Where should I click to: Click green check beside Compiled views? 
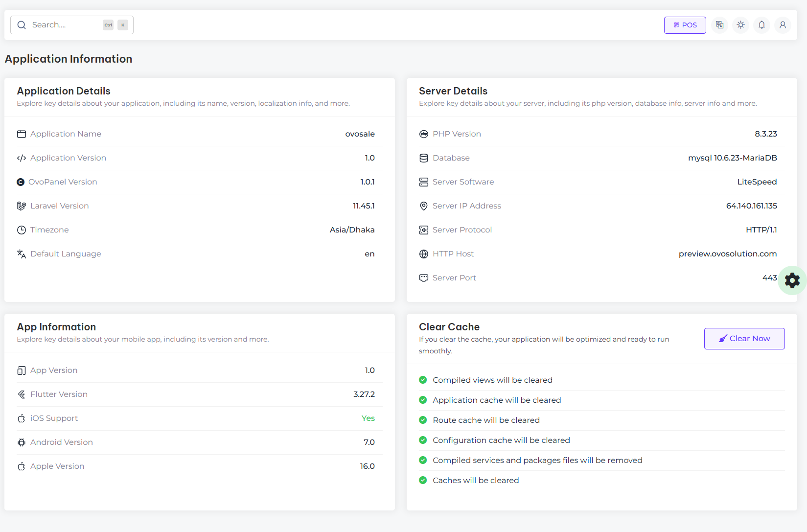click(x=423, y=380)
